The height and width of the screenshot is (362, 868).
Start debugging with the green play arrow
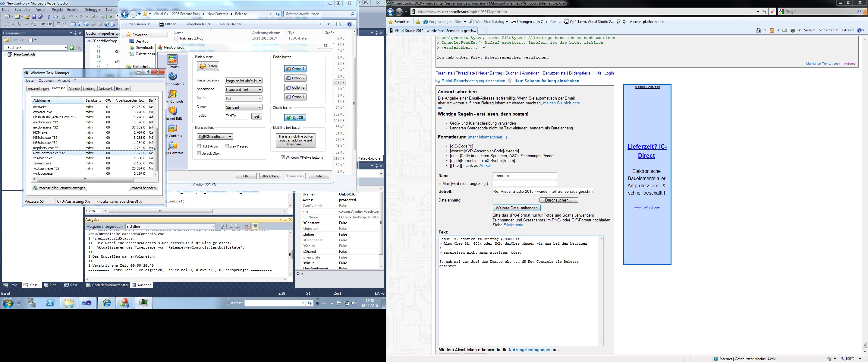click(x=111, y=17)
